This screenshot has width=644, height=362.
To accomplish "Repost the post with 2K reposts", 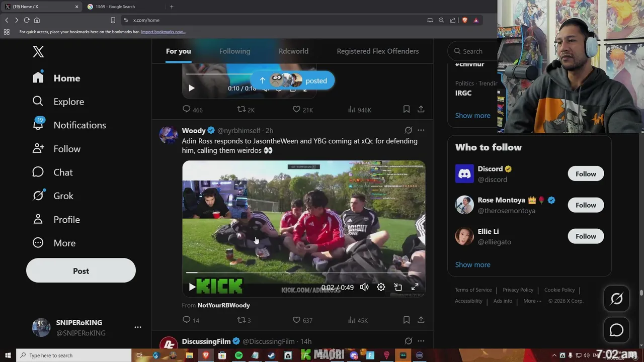I will click(x=246, y=109).
